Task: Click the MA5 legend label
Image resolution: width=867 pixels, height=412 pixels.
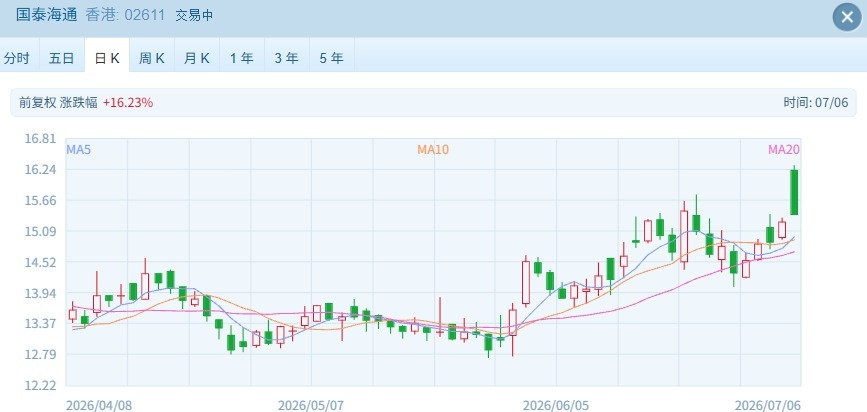Action: pos(79,149)
